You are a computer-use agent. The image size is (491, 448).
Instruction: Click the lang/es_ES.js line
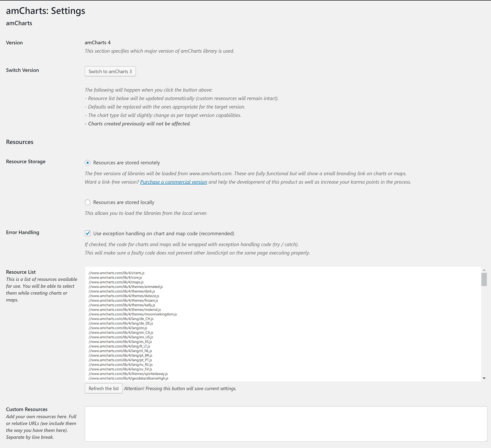[120, 342]
